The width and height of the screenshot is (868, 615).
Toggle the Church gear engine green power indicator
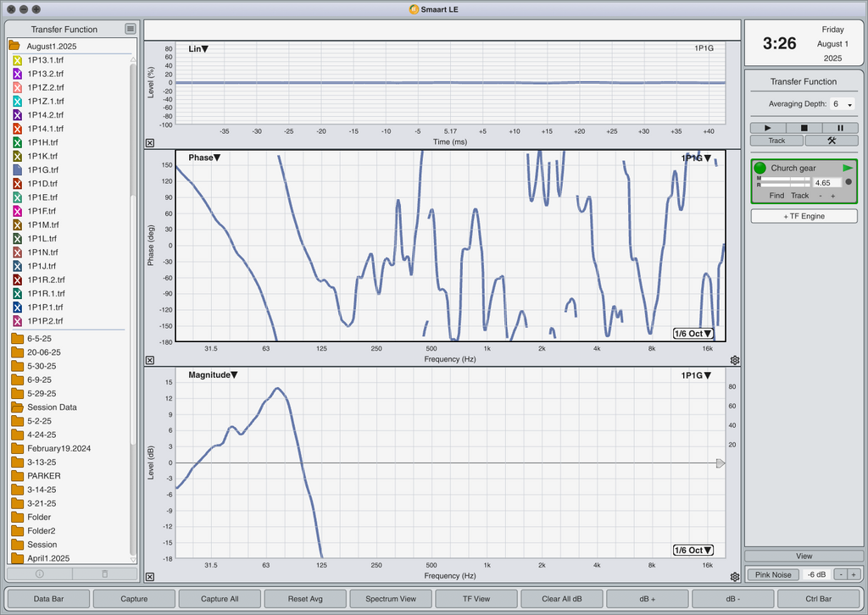[x=760, y=168]
